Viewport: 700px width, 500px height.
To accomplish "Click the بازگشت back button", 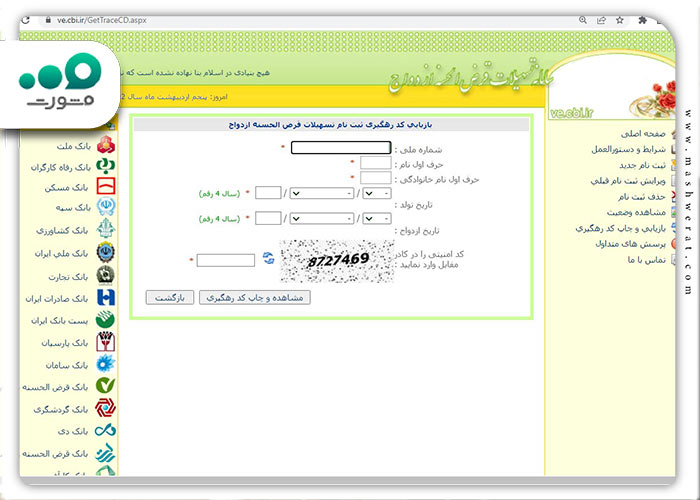I will pyautogui.click(x=170, y=298).
